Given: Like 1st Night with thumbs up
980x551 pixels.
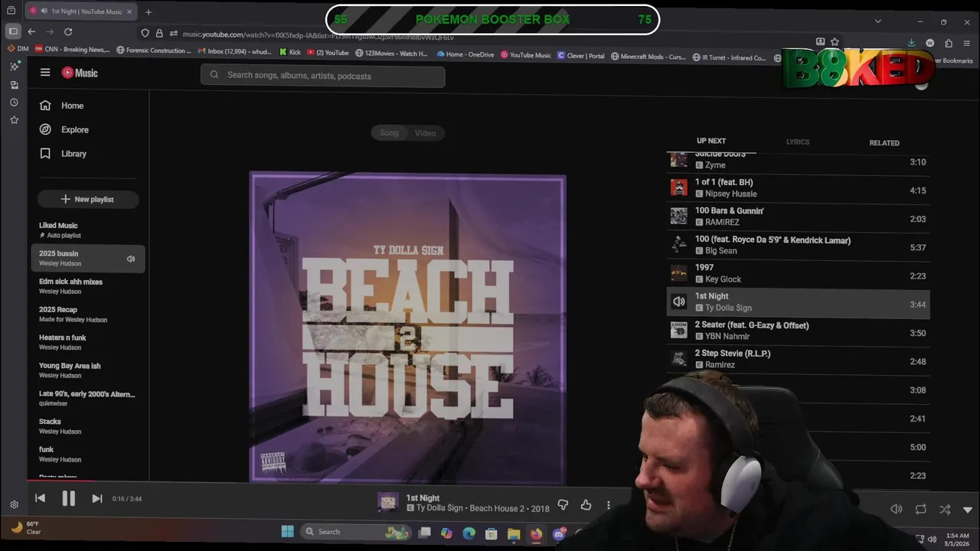Looking at the screenshot, I should pos(586,505).
